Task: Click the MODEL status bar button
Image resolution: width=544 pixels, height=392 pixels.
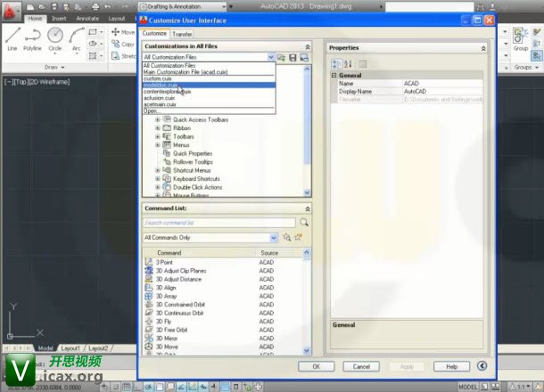Action: click(468, 387)
